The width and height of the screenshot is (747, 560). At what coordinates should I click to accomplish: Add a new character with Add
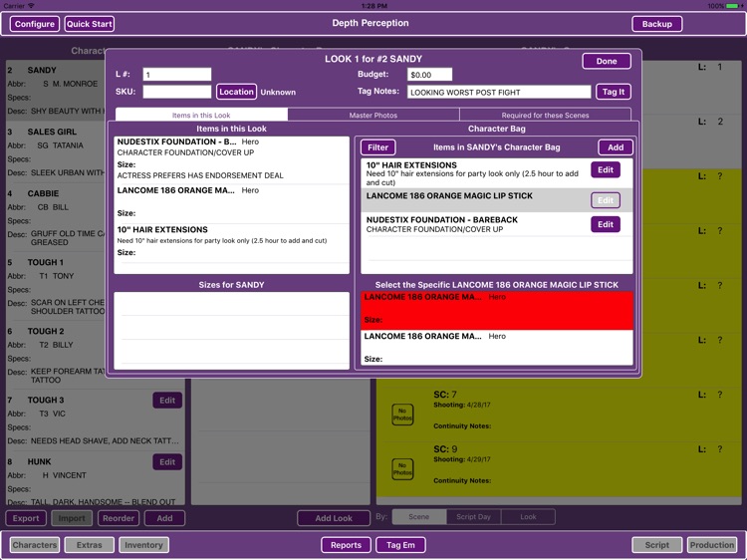pos(164,518)
